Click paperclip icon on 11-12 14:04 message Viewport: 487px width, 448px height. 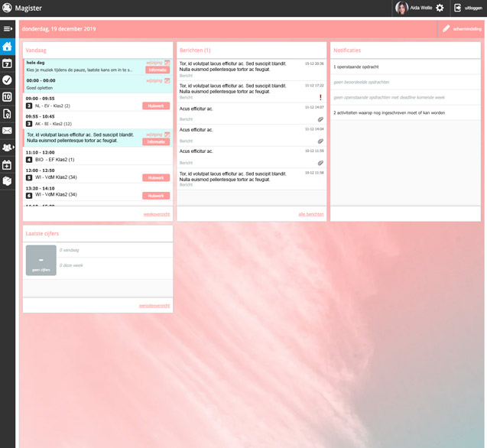pos(320,141)
